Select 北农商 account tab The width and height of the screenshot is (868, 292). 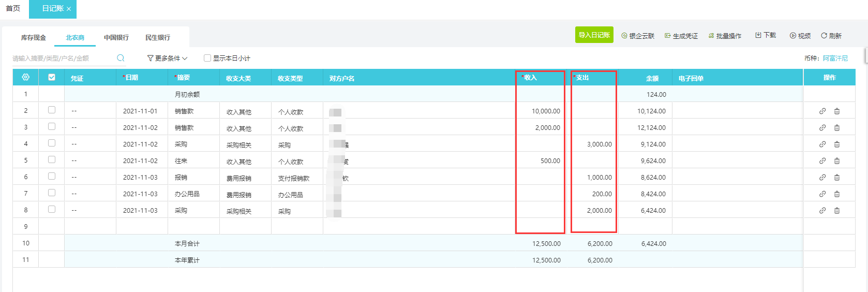click(75, 37)
